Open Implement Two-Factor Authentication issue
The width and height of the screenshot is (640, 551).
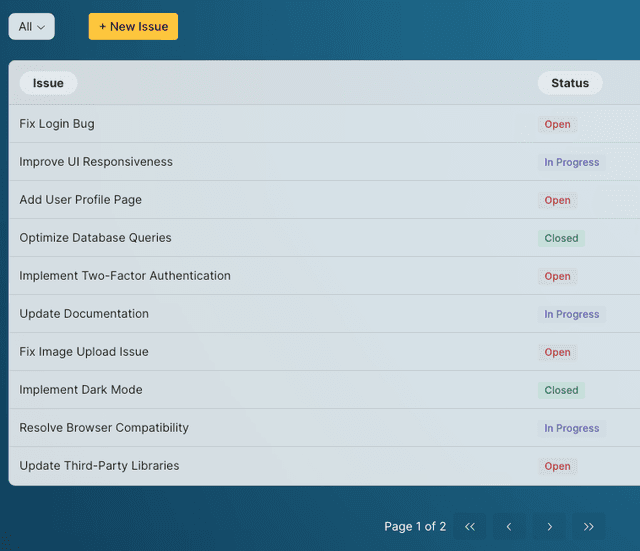[x=125, y=276]
